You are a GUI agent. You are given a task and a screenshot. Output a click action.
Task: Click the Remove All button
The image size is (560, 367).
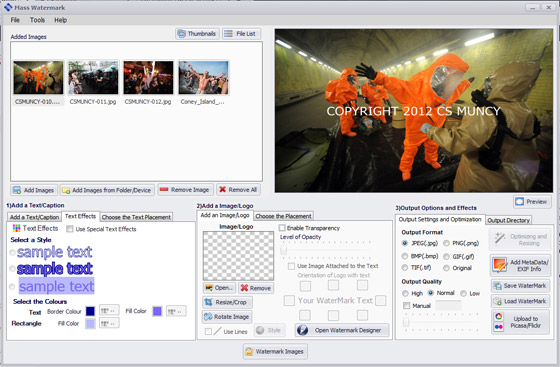[238, 190]
